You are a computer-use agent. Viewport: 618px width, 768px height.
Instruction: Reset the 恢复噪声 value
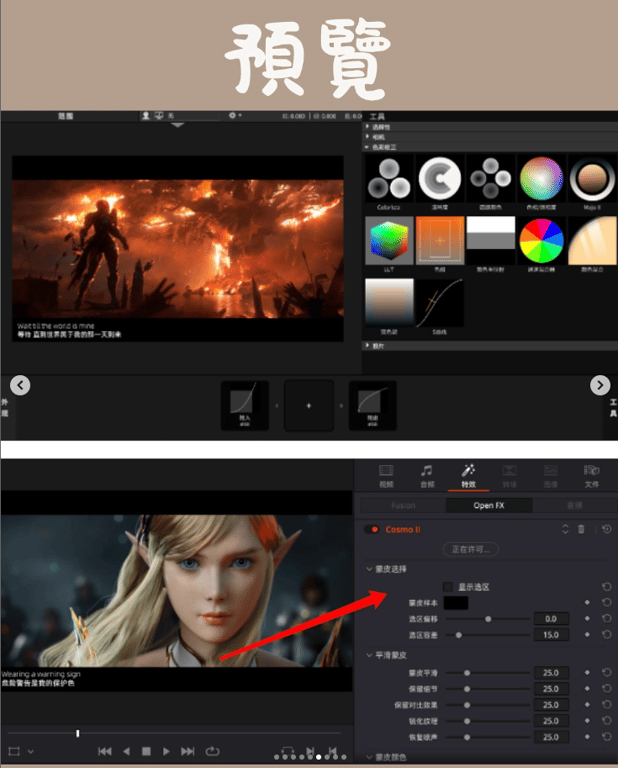tap(607, 737)
